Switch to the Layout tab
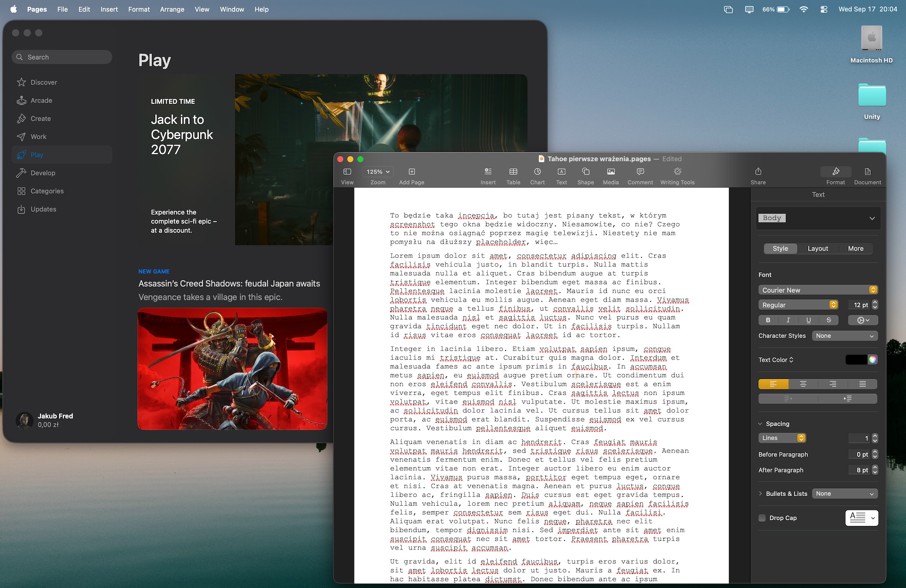The image size is (906, 588). click(x=818, y=248)
